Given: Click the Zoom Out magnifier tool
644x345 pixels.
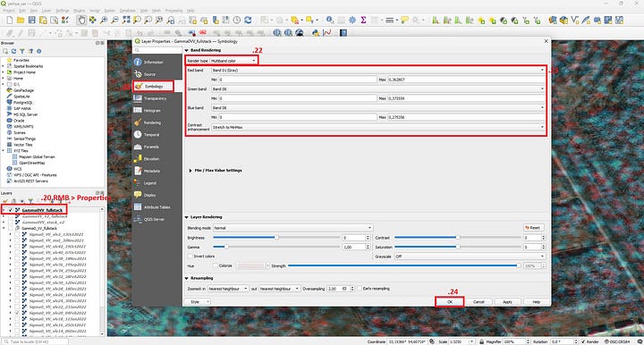Looking at the screenshot, I should [x=115, y=20].
